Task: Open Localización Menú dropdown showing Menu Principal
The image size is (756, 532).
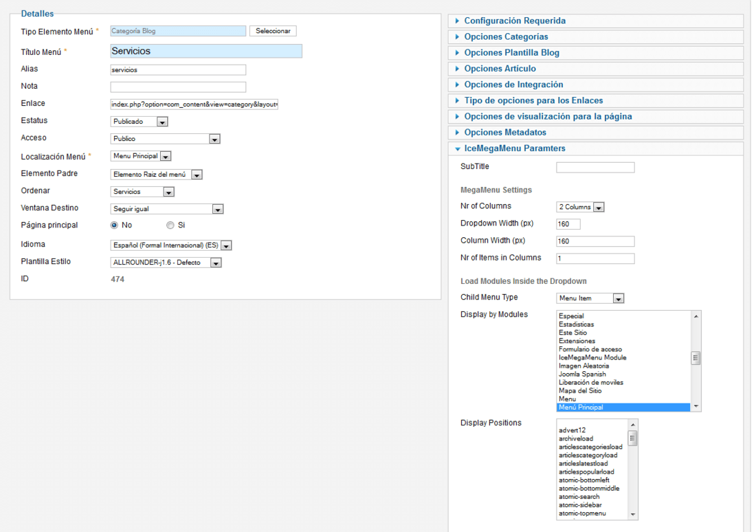Action: pyautogui.click(x=141, y=156)
